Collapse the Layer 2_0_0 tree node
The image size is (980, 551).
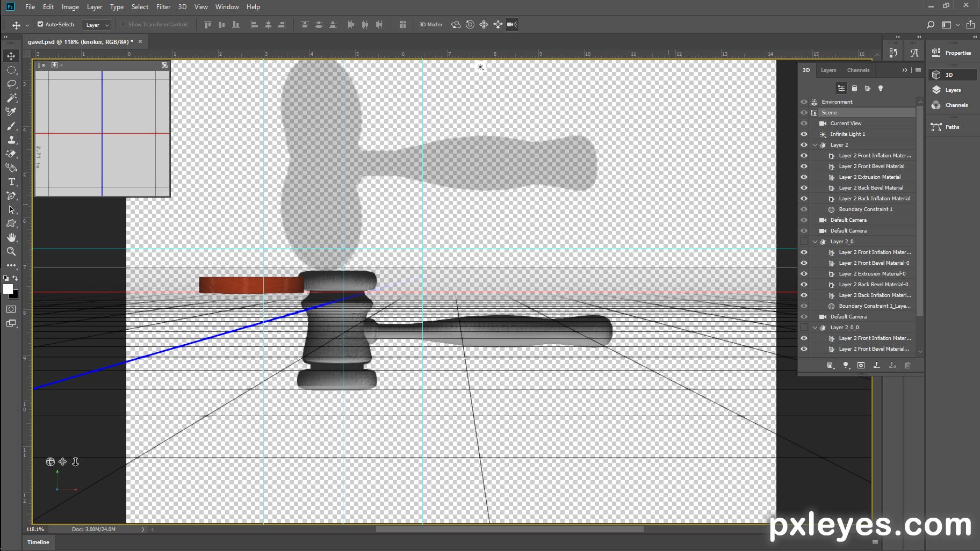[x=815, y=328]
